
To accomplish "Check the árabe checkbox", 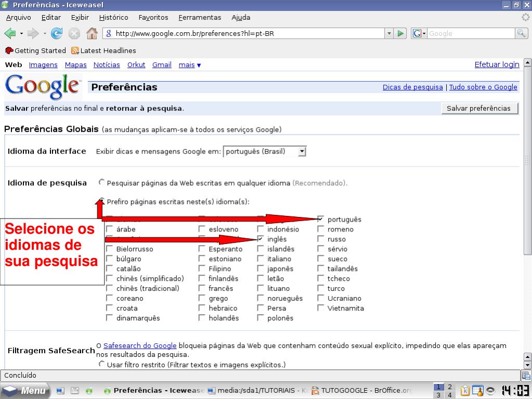I will click(x=109, y=229).
